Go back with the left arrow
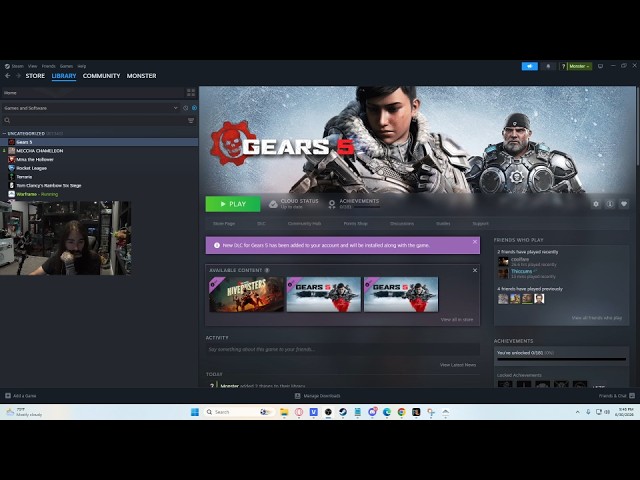 [7, 76]
